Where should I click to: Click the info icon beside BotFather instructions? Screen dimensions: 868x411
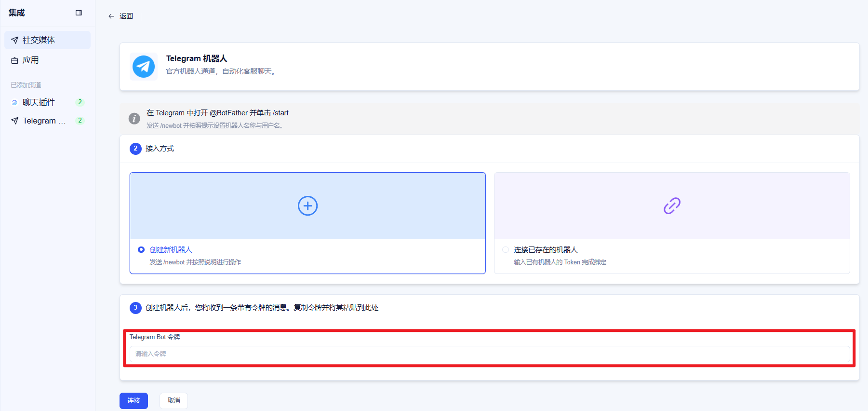[x=134, y=118]
